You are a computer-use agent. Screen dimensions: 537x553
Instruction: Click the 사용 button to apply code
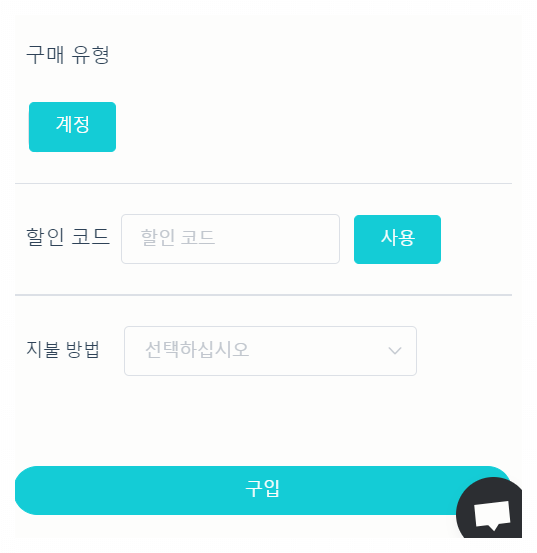(397, 239)
